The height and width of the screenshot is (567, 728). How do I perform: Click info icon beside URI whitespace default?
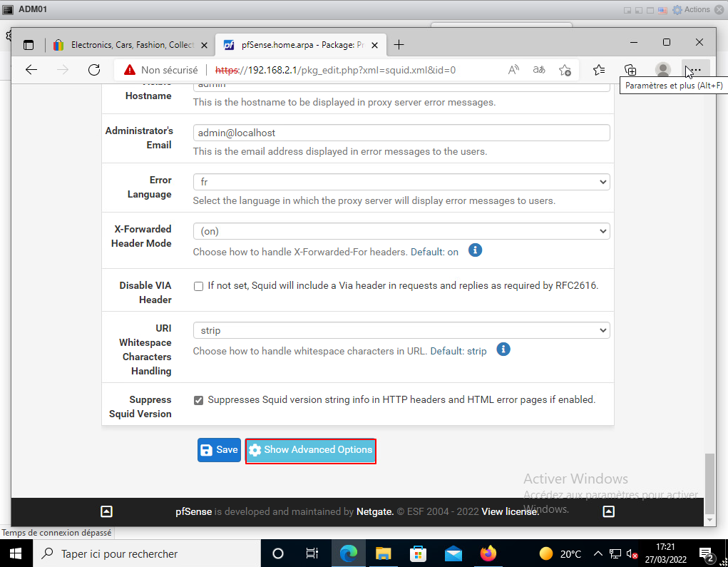[503, 349]
